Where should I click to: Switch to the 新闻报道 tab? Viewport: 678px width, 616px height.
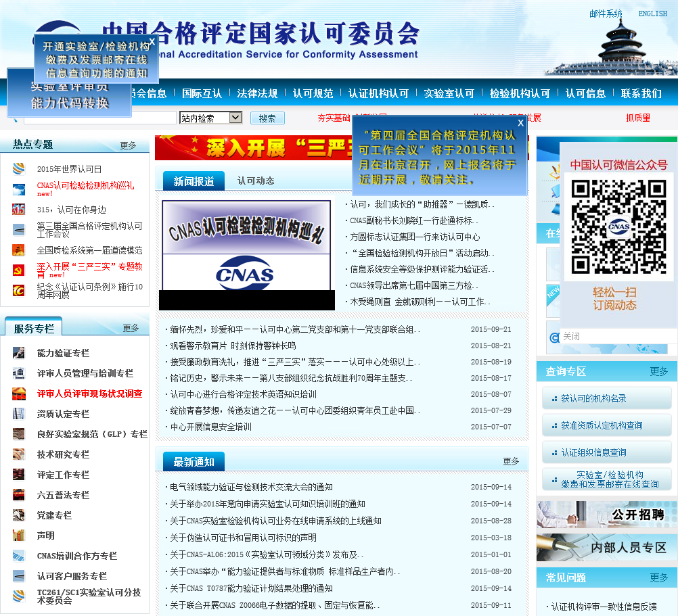coord(194,181)
